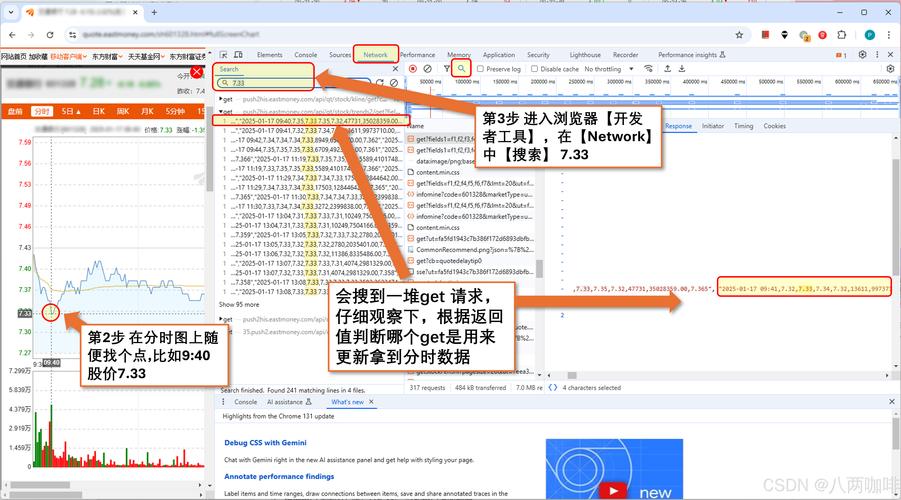This screenshot has height=500, width=901.
Task: Click the export HAR download arrow icon
Action: (x=682, y=68)
